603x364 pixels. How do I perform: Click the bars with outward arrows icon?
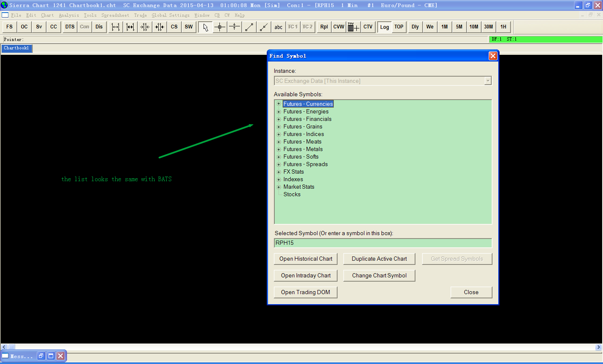coord(116,27)
